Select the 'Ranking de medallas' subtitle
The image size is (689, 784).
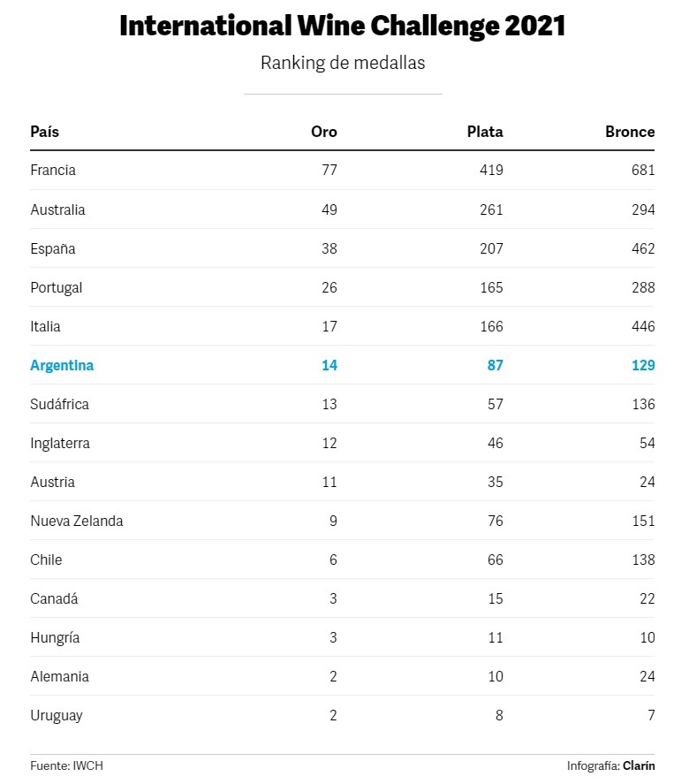(343, 63)
